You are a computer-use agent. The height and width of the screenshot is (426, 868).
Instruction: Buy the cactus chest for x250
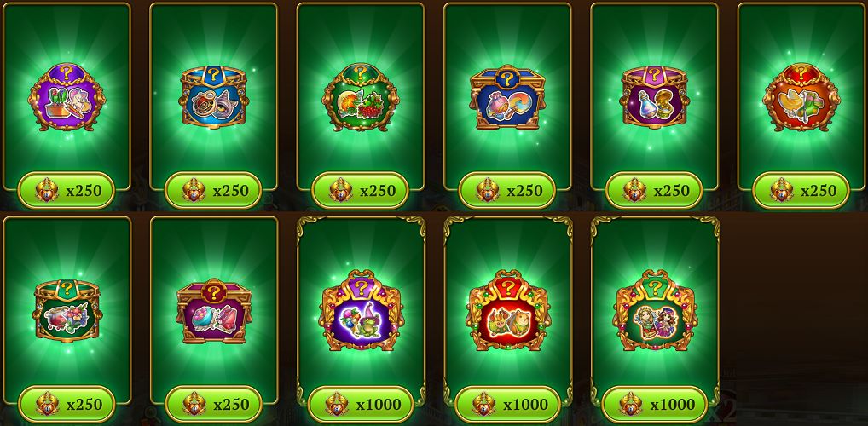(x=67, y=190)
